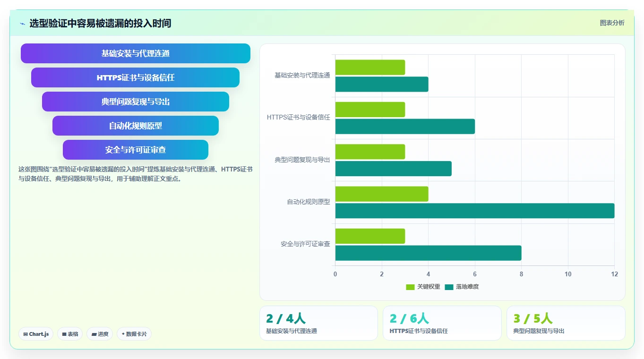Select the HTTPS证书与设备信任 funnel stage
The width and height of the screenshot is (644, 359).
136,77
